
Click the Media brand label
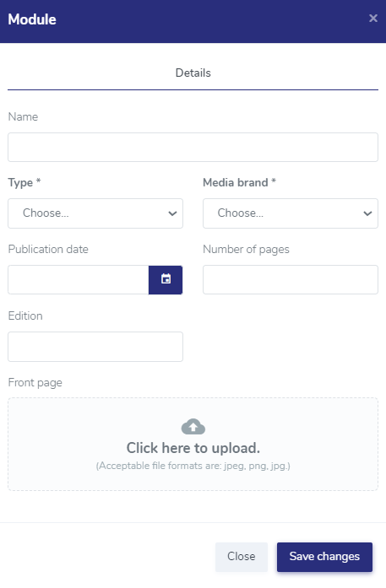(239, 182)
